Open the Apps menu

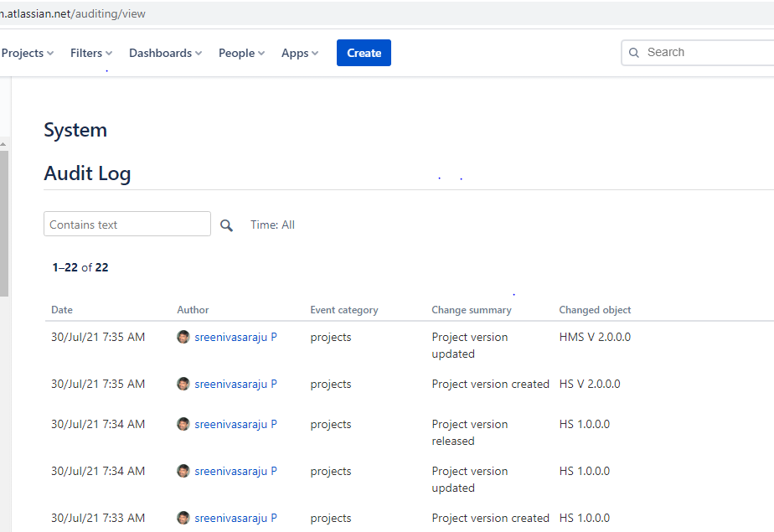[x=300, y=53]
